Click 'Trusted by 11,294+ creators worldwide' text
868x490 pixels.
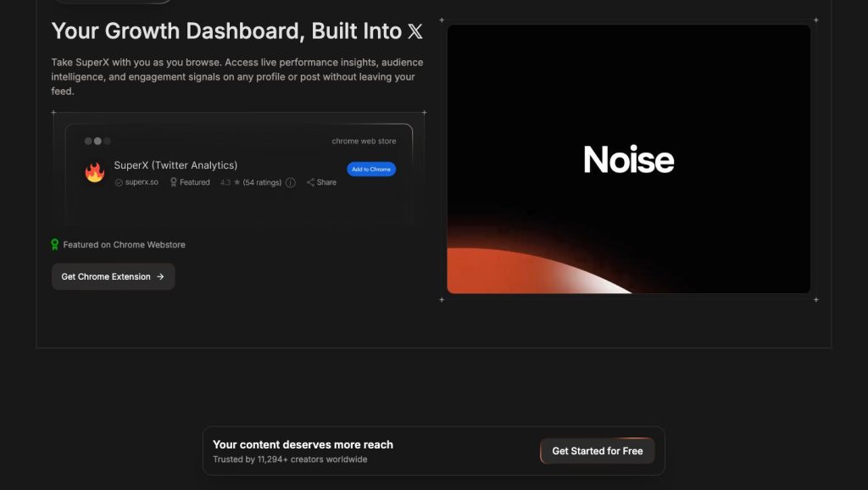point(290,459)
